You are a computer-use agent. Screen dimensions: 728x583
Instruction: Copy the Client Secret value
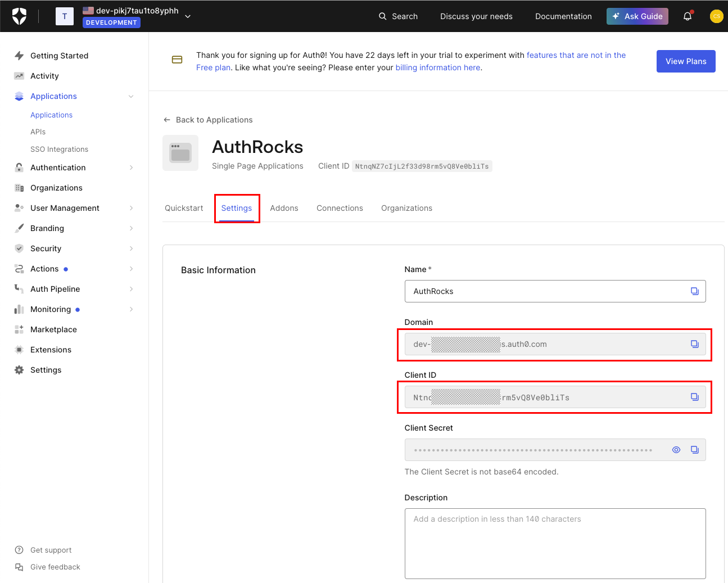click(x=694, y=450)
